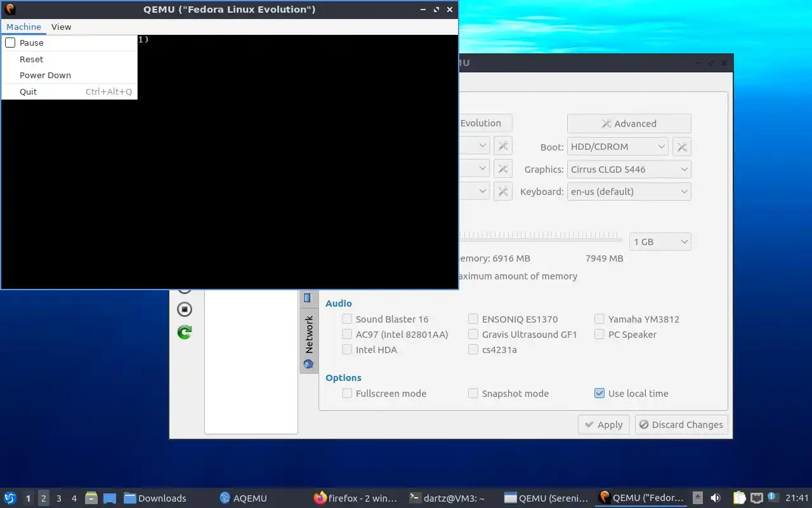Open the first partially hidden AQEMU dropdown
Image resolution: width=812 pixels, height=508 pixels.
click(474, 146)
